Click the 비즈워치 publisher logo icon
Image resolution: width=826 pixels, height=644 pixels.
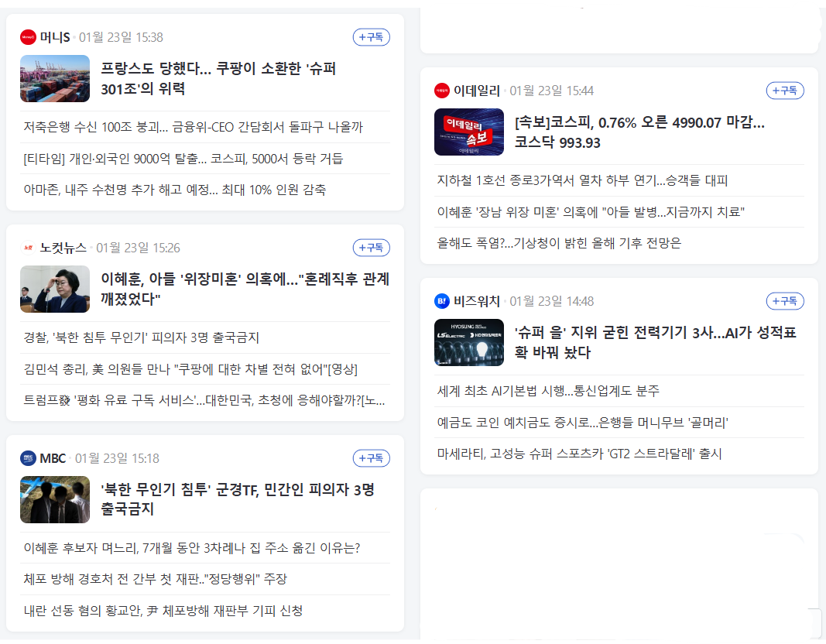pyautogui.click(x=442, y=301)
